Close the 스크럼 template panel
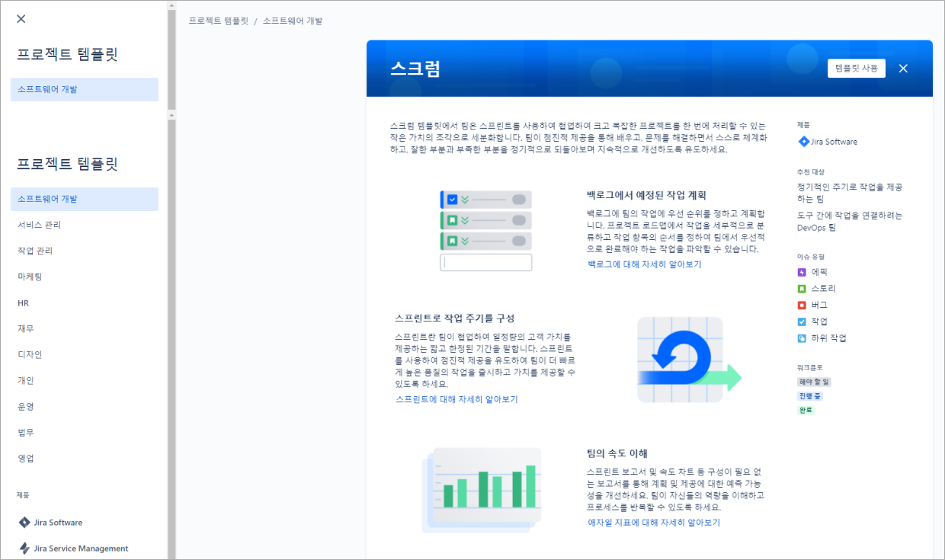Viewport: 945px width, 560px height. pos(903,69)
